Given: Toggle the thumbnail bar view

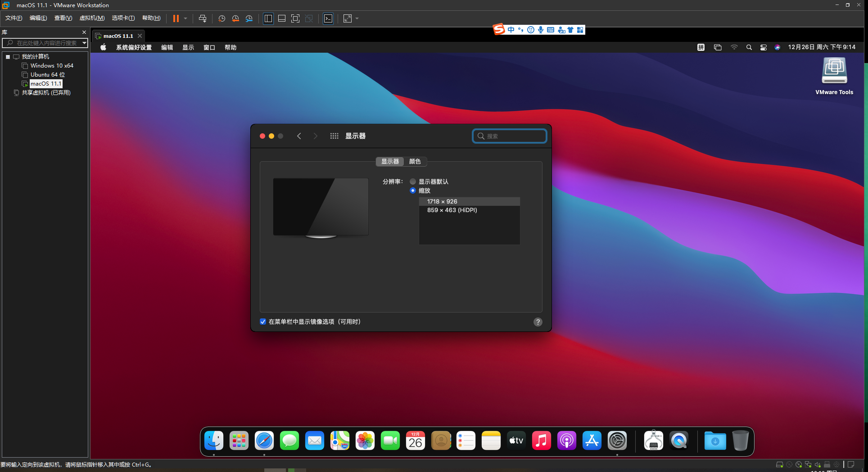Looking at the screenshot, I should click(x=282, y=18).
